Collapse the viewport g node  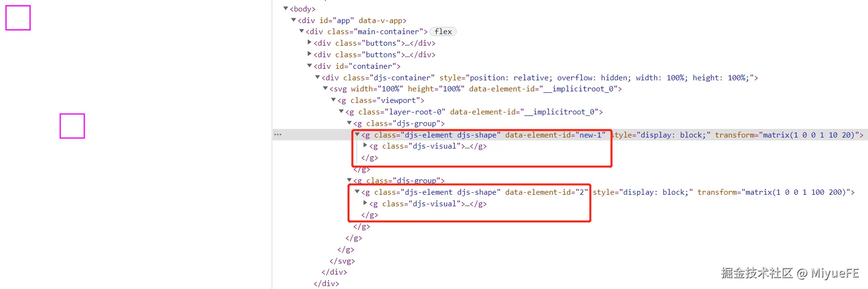pyautogui.click(x=333, y=100)
